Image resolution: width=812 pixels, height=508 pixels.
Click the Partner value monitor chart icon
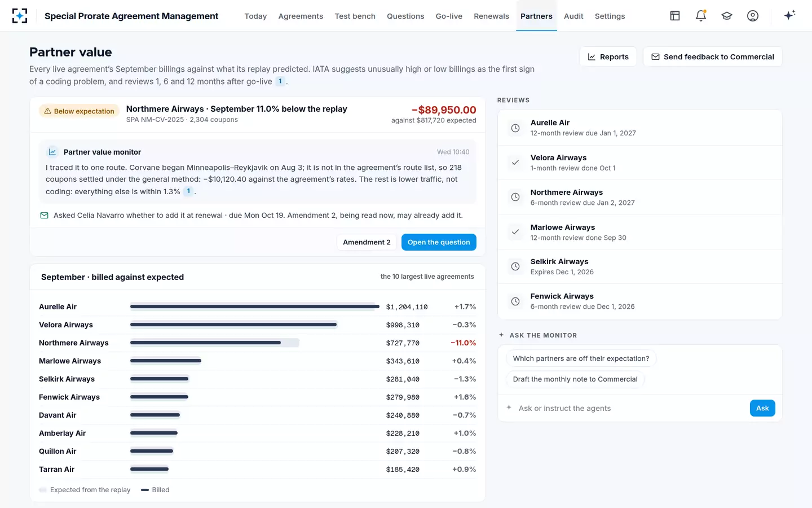(x=52, y=152)
